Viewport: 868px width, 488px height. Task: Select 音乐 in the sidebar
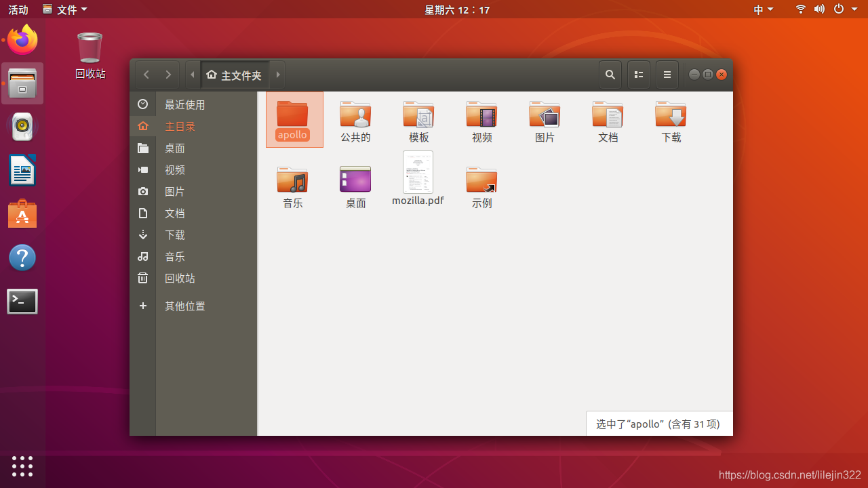click(x=193, y=256)
